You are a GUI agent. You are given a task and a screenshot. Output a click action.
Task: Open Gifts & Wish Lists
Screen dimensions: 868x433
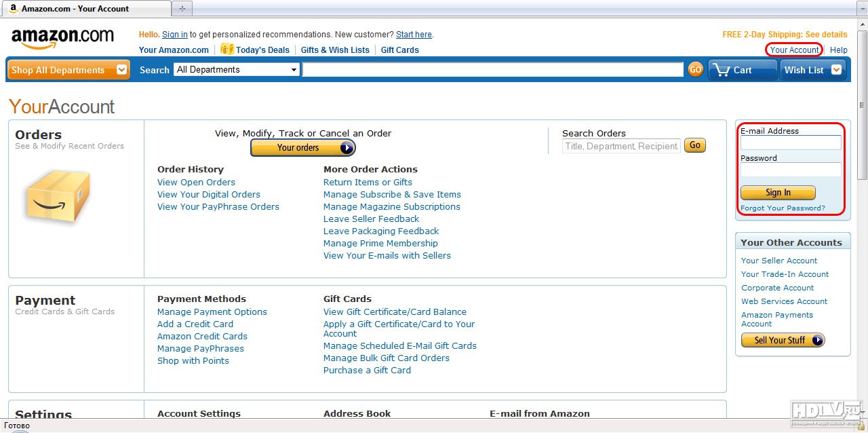tap(335, 50)
